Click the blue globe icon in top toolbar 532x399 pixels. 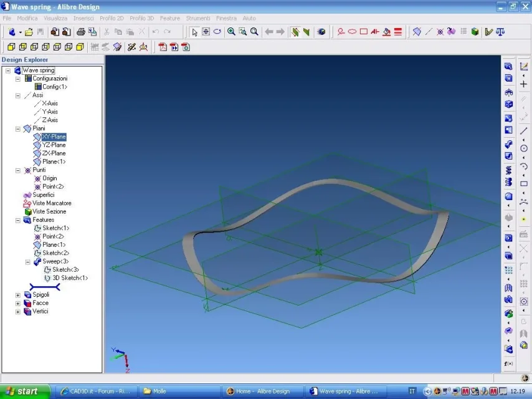pos(321,32)
